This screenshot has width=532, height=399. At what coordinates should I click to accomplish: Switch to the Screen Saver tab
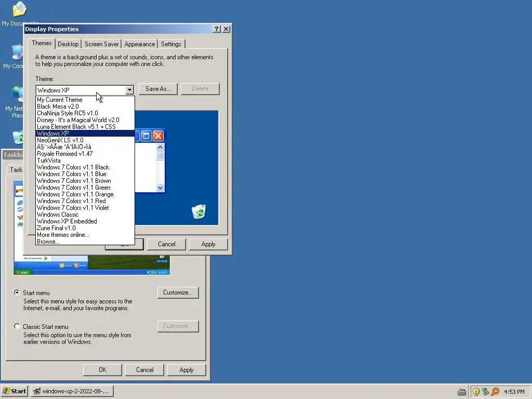pos(101,44)
